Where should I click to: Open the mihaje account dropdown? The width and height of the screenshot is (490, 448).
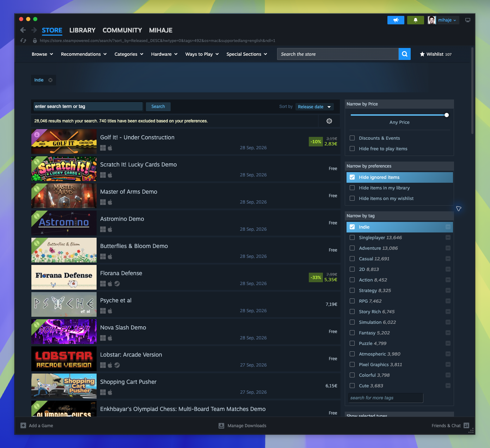[447, 20]
